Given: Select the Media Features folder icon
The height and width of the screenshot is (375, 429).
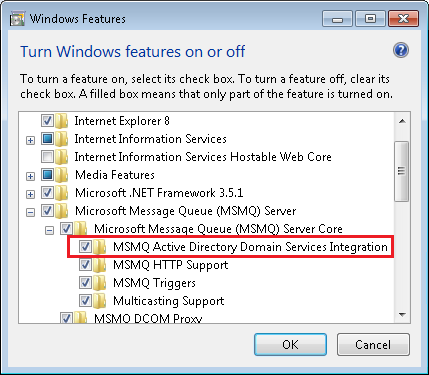Looking at the screenshot, I should tap(62, 175).
